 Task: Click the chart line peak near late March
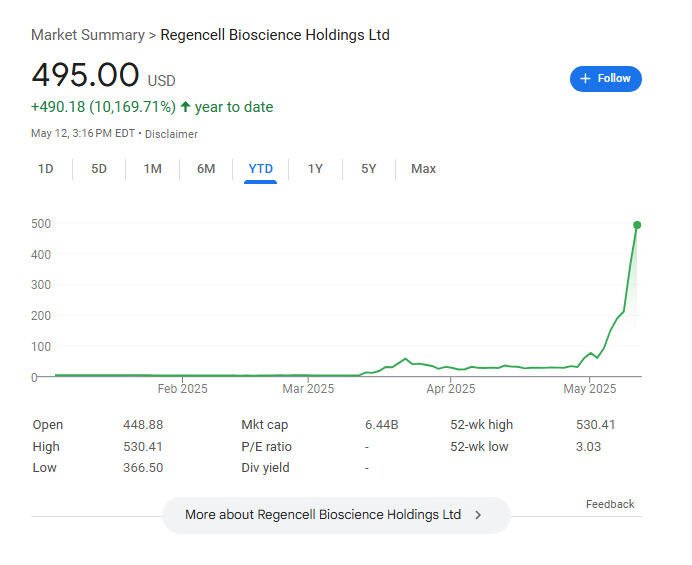(x=405, y=359)
